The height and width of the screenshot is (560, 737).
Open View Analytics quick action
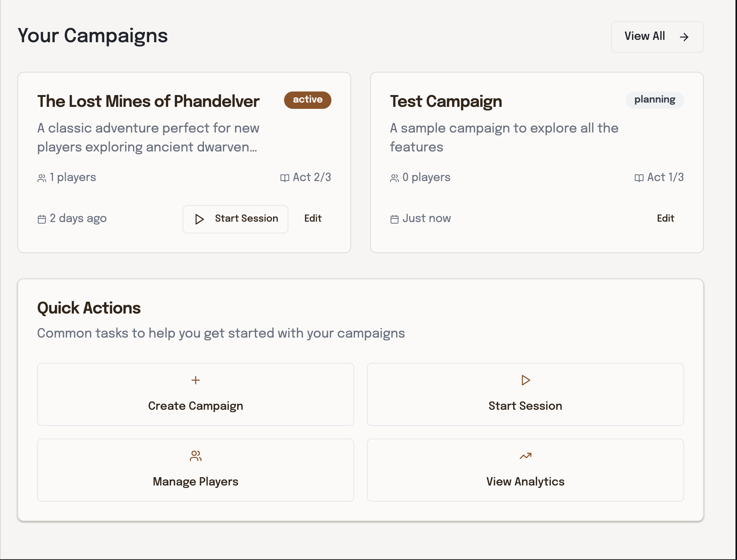point(525,470)
